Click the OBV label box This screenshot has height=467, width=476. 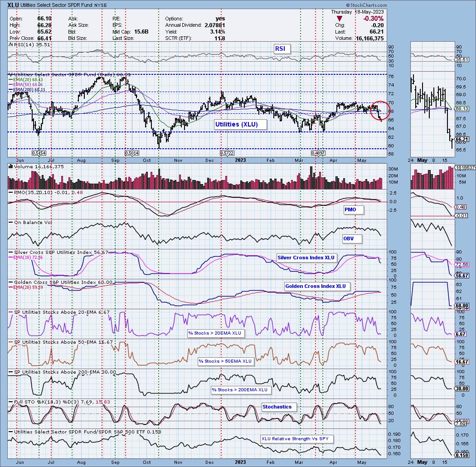352,238
